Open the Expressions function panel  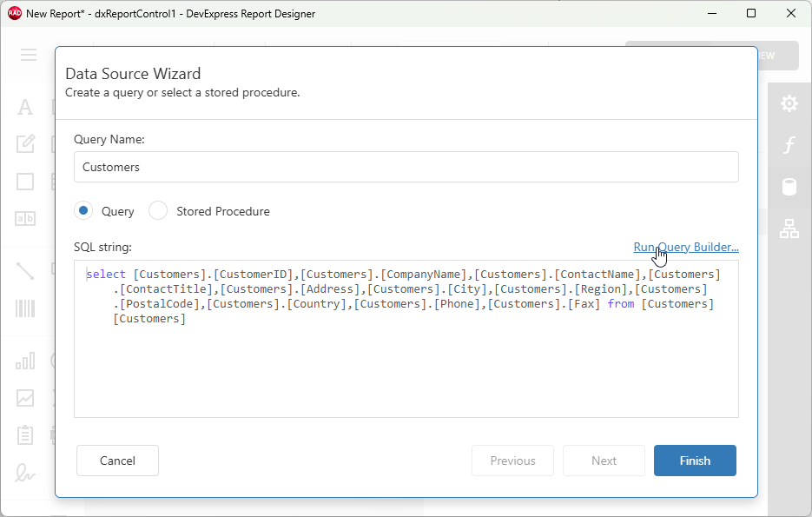[789, 145]
